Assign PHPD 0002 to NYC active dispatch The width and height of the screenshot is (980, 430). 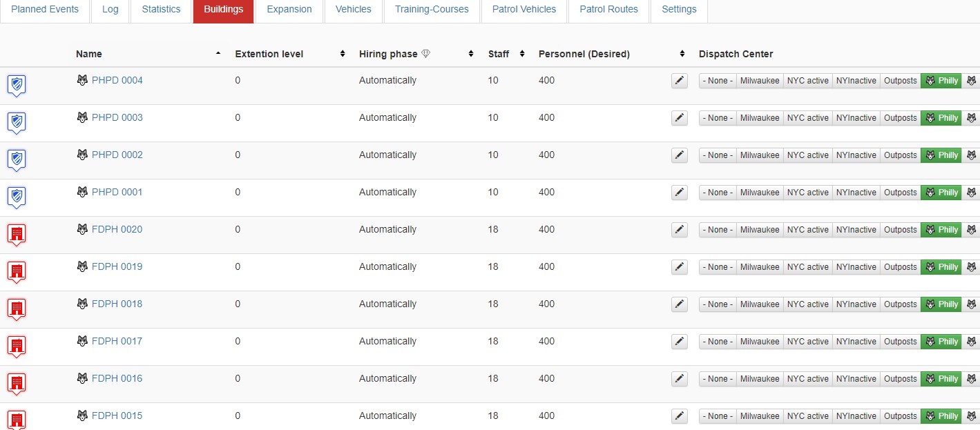(x=808, y=155)
